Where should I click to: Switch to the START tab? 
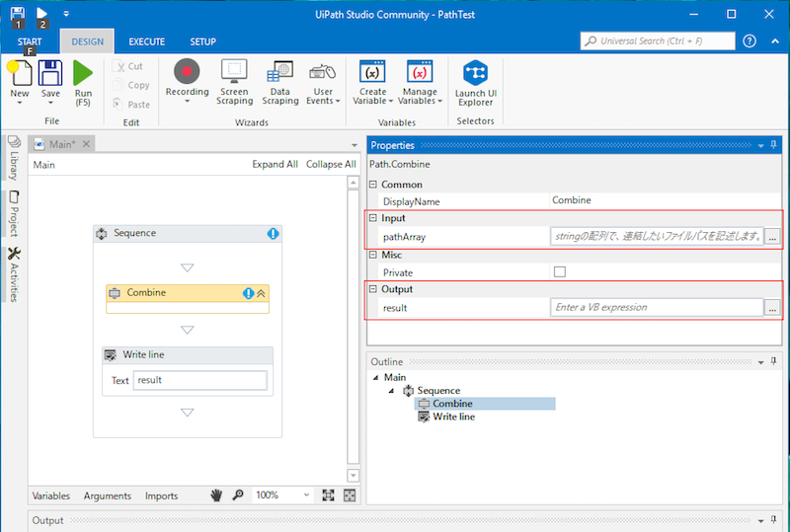pos(30,41)
